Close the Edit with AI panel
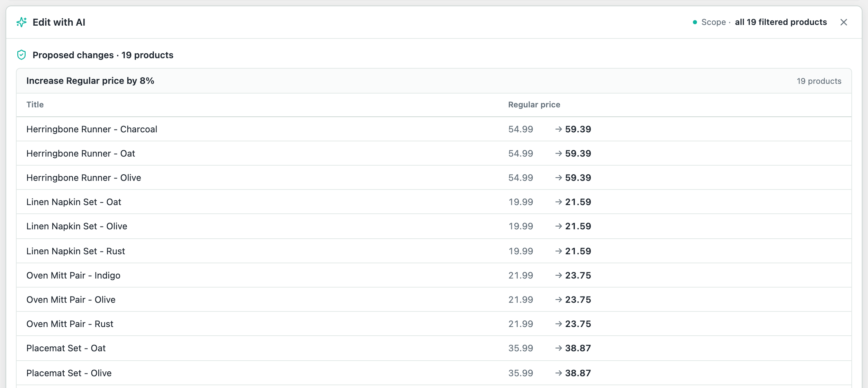Image resolution: width=868 pixels, height=388 pixels. pos(843,22)
